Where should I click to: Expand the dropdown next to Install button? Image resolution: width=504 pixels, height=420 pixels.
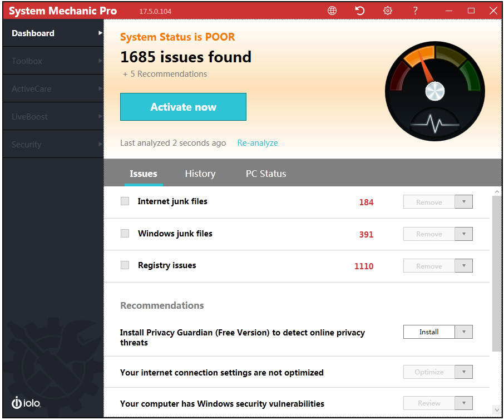[x=464, y=332]
